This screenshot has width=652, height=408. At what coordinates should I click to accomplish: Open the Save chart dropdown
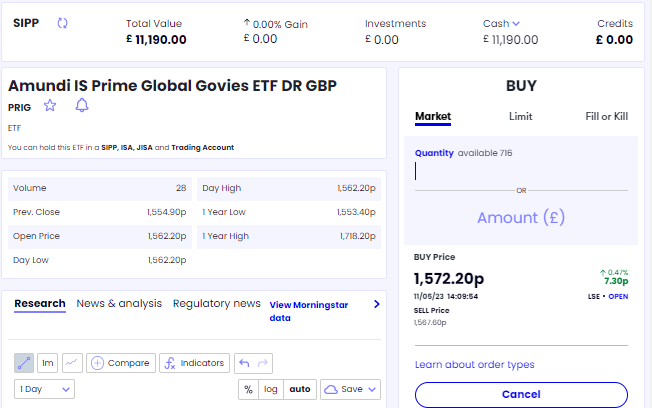tap(350, 389)
